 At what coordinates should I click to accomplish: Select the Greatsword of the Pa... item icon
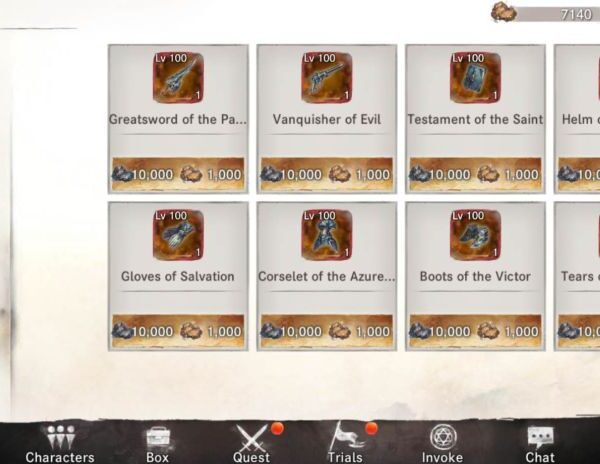(x=178, y=78)
